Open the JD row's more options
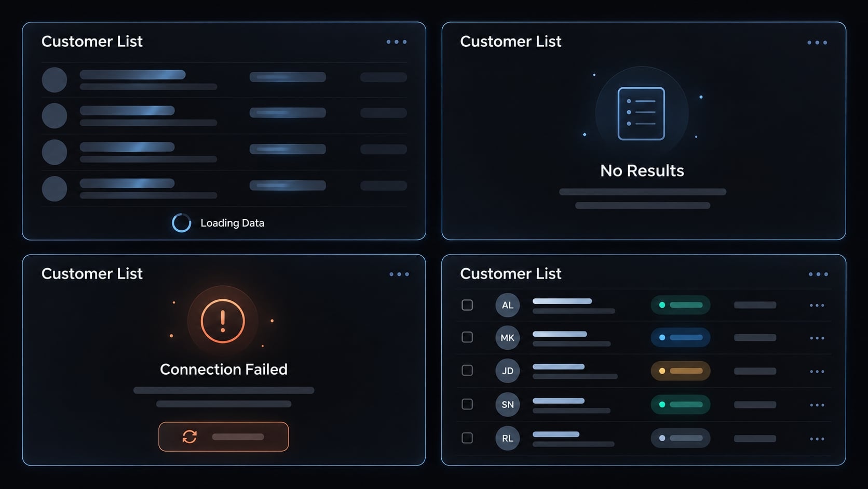 point(817,372)
